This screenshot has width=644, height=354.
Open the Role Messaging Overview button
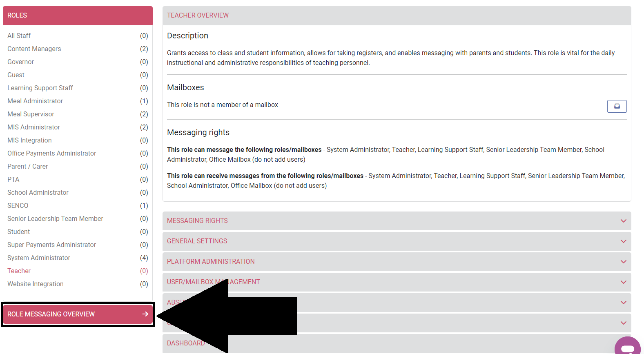pyautogui.click(x=51, y=314)
